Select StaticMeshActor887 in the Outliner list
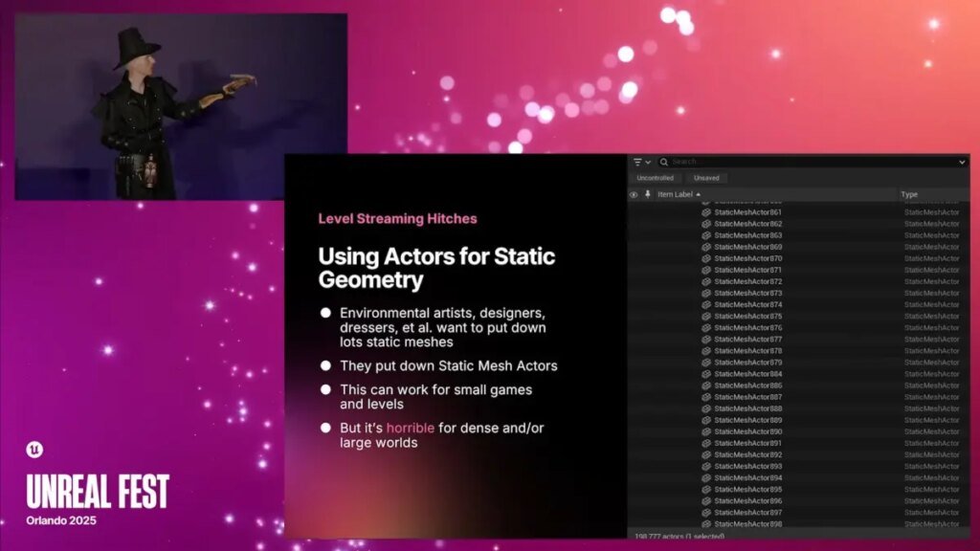This screenshot has height=551, width=980. click(748, 397)
